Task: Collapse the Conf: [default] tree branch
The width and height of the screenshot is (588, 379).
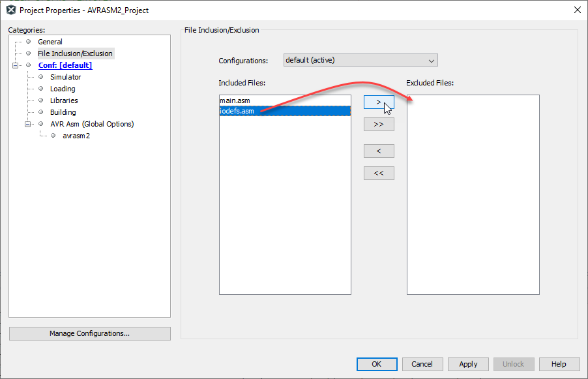Action: pos(16,65)
